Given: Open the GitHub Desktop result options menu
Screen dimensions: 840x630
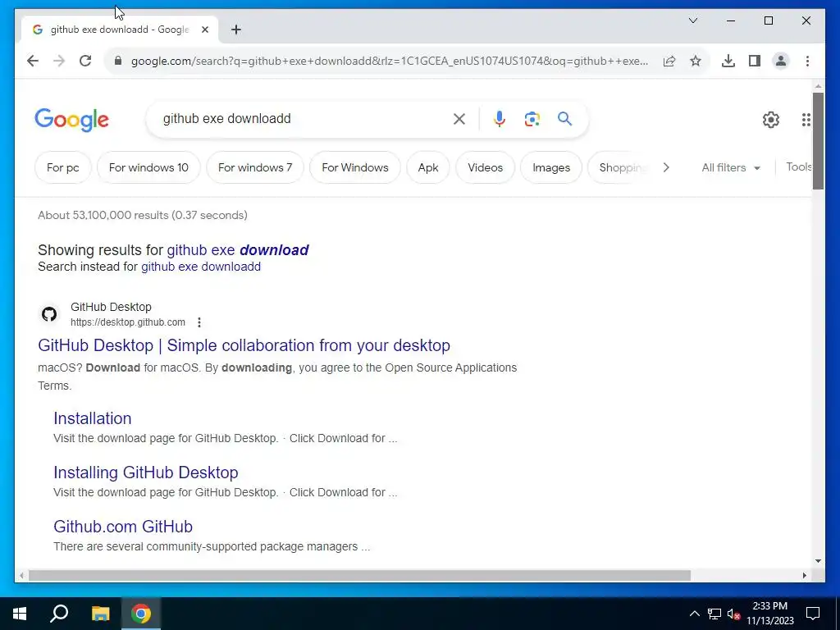Looking at the screenshot, I should pyautogui.click(x=199, y=322).
